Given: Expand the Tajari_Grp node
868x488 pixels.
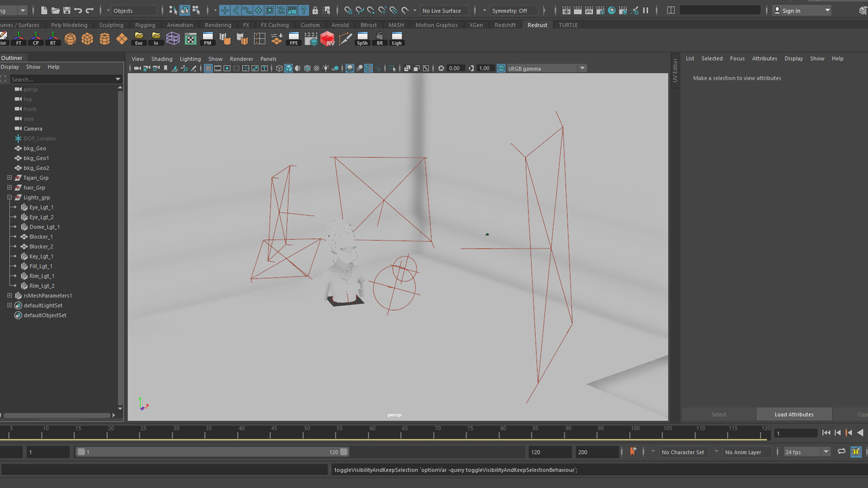Looking at the screenshot, I should [9, 178].
